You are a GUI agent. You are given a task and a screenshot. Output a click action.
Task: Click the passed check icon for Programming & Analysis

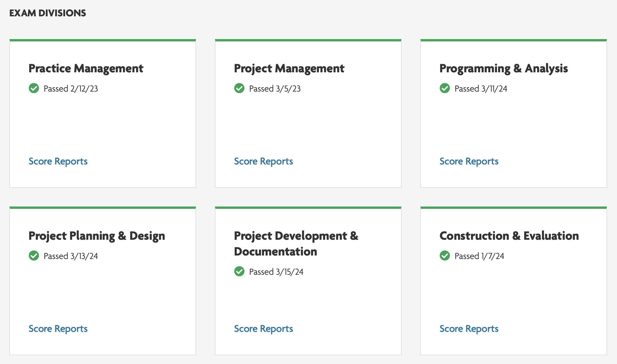[445, 88]
